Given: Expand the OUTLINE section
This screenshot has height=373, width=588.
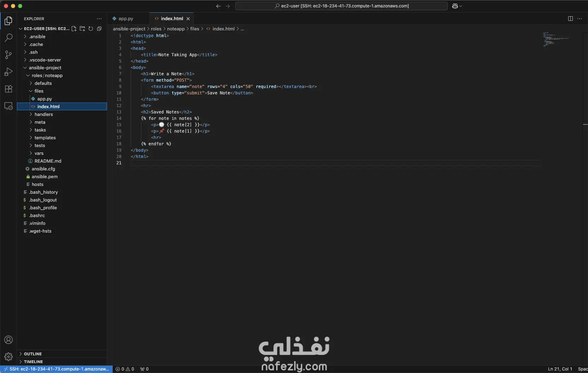Looking at the screenshot, I should click(x=32, y=354).
